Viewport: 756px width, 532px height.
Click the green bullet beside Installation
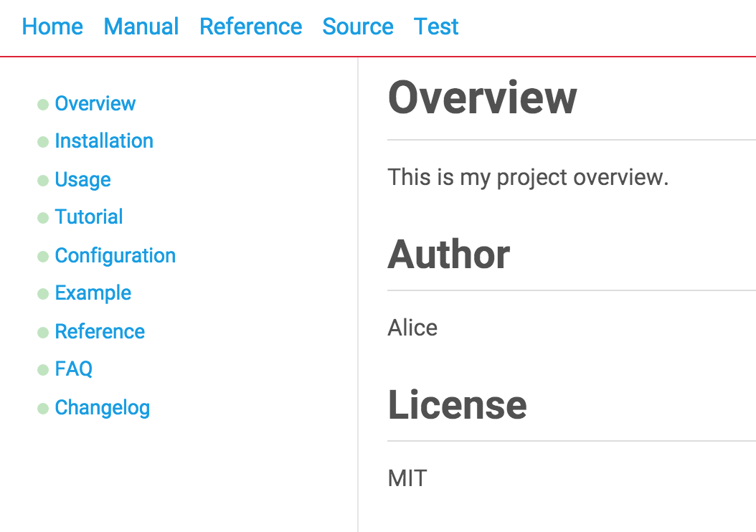[43, 142]
